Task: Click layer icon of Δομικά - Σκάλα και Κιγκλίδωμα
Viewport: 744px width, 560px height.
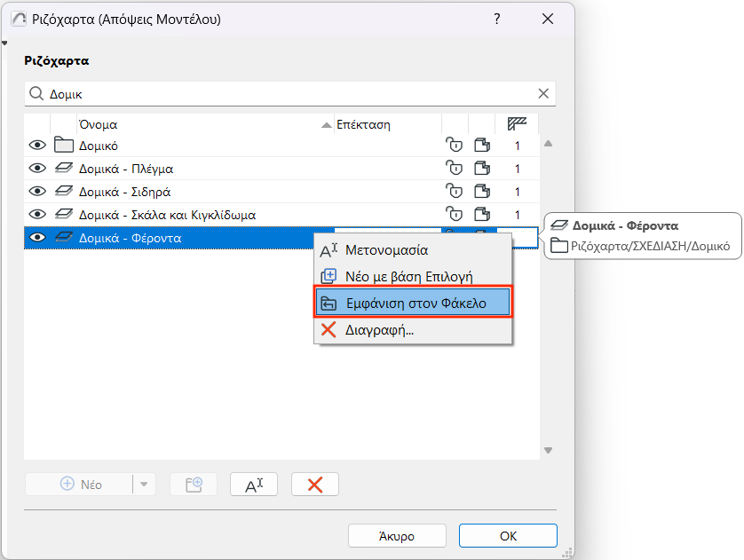Action: pos(64,215)
